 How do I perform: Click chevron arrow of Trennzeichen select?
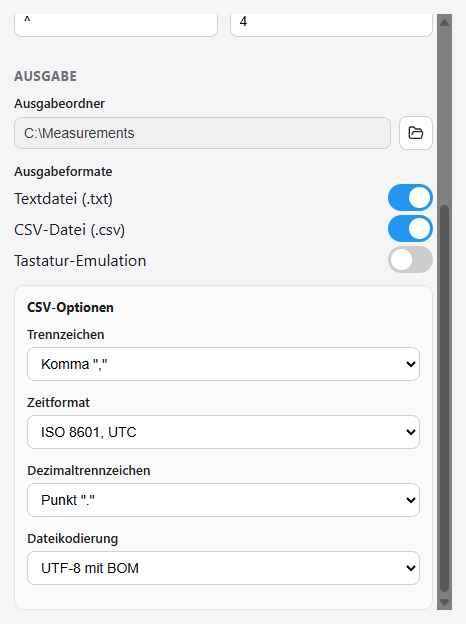coord(410,364)
